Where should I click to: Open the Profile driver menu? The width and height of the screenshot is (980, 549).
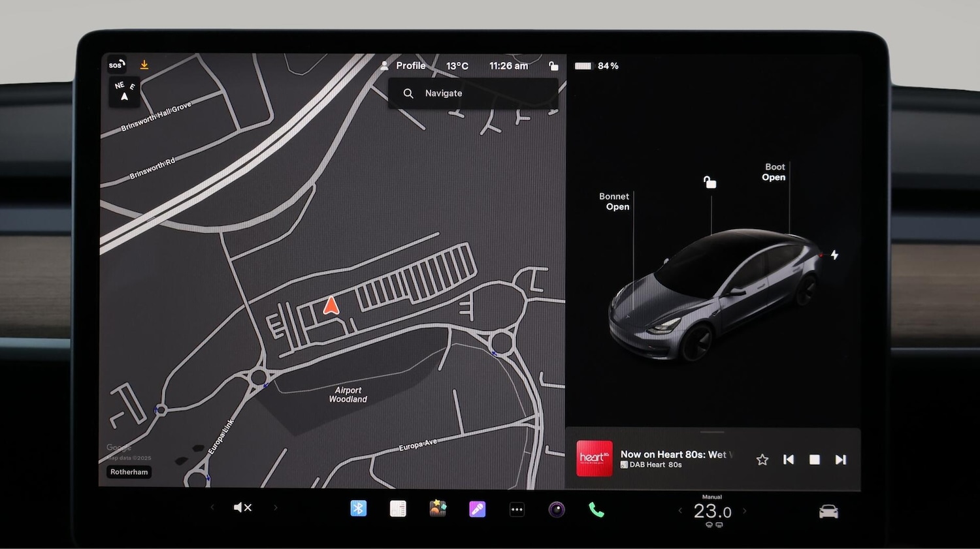[403, 66]
